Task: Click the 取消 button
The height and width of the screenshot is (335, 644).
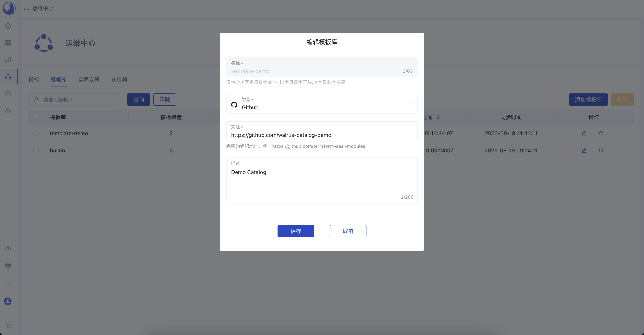Action: 348,231
